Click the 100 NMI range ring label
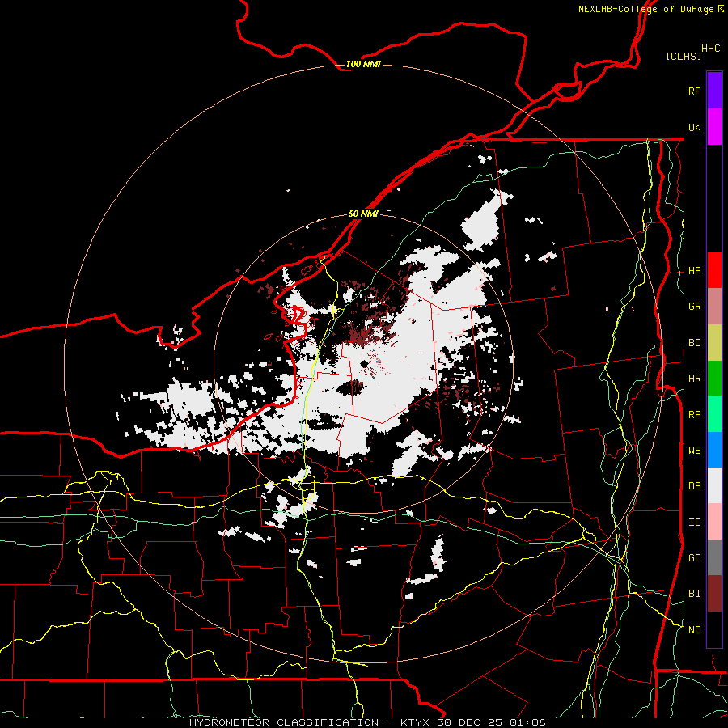 (x=363, y=64)
